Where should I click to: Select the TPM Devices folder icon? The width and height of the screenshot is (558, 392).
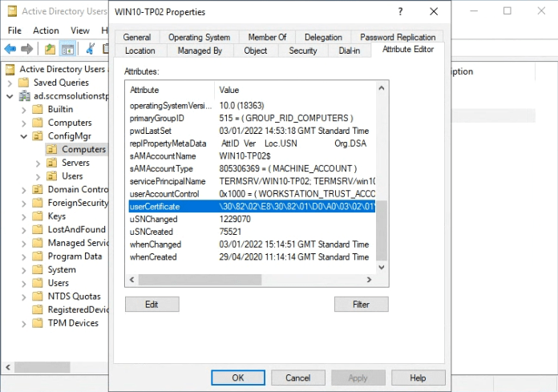(37, 323)
